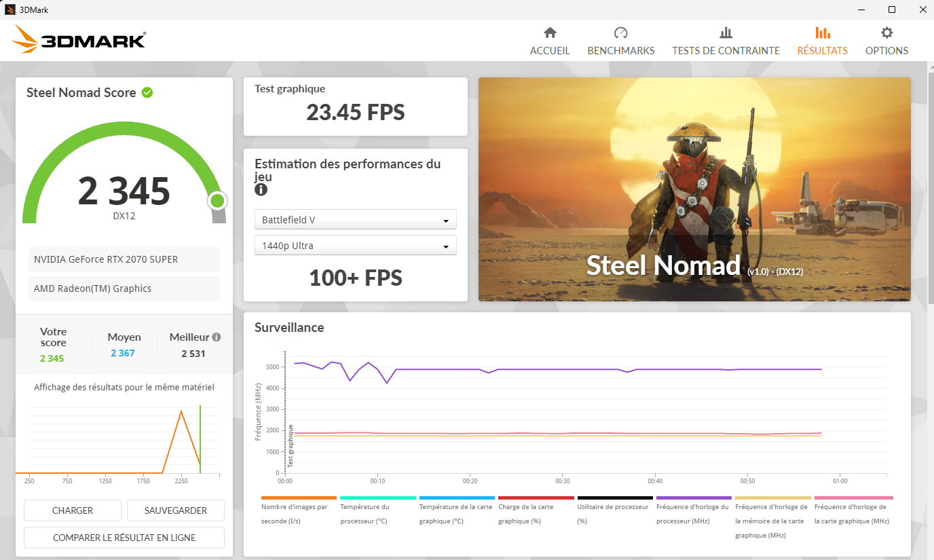934x560 pixels.
Task: Click the green validation checkmark beside Steel Nomad Score
Action: [147, 92]
